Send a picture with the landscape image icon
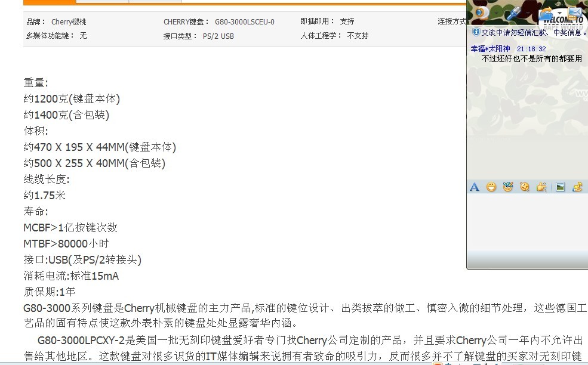Viewport: 588px width, 365px height. 561,187
